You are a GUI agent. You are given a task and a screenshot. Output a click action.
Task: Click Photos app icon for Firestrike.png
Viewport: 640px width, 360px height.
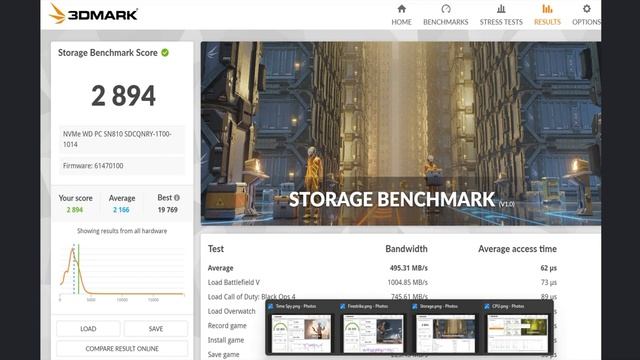coord(342,306)
